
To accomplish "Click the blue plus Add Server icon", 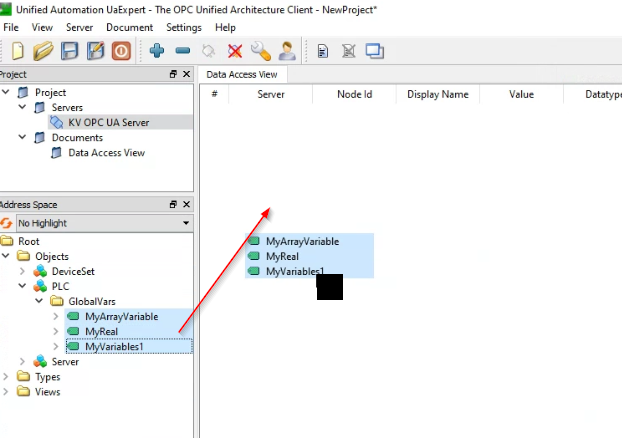I will pyautogui.click(x=157, y=50).
